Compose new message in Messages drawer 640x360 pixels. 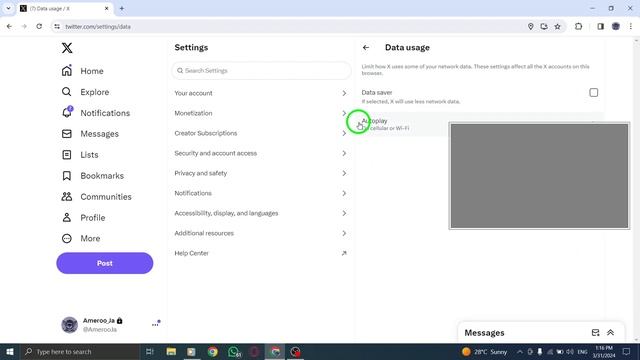(x=596, y=333)
